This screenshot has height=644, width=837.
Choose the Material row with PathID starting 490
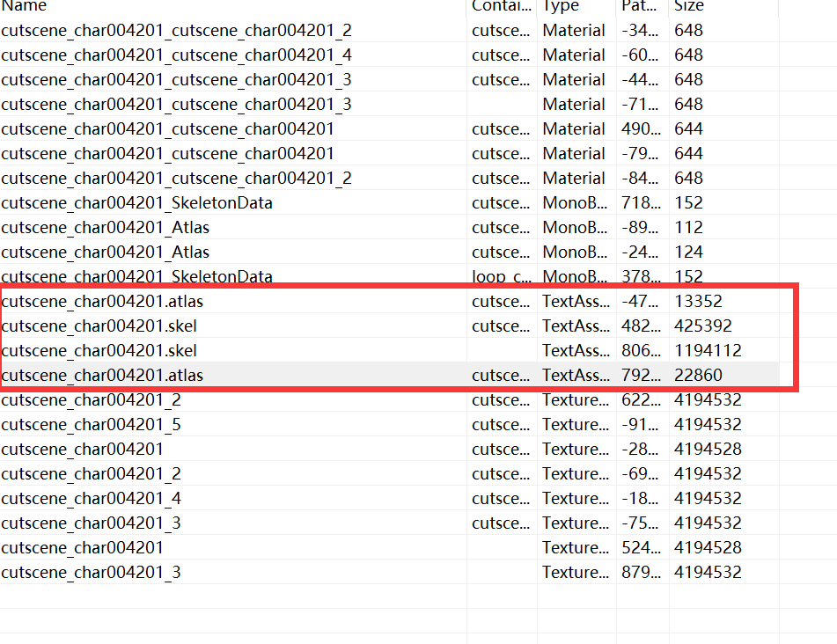click(167, 128)
